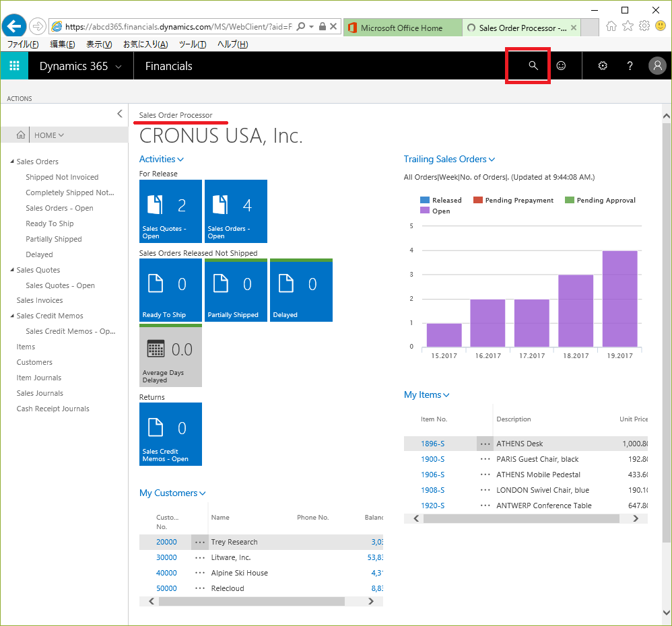Click the Released legend color swatch
672x626 pixels.
click(x=425, y=200)
